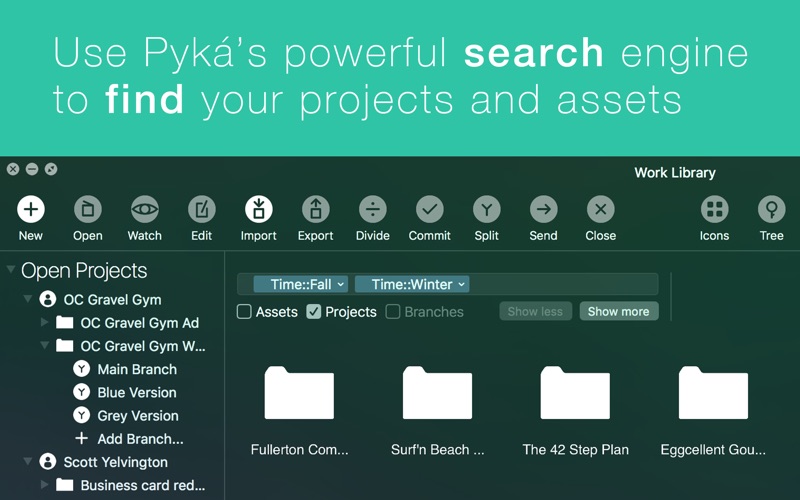Toggle the Branches checkbox
Screen dimensions: 800x500
pos(393,312)
